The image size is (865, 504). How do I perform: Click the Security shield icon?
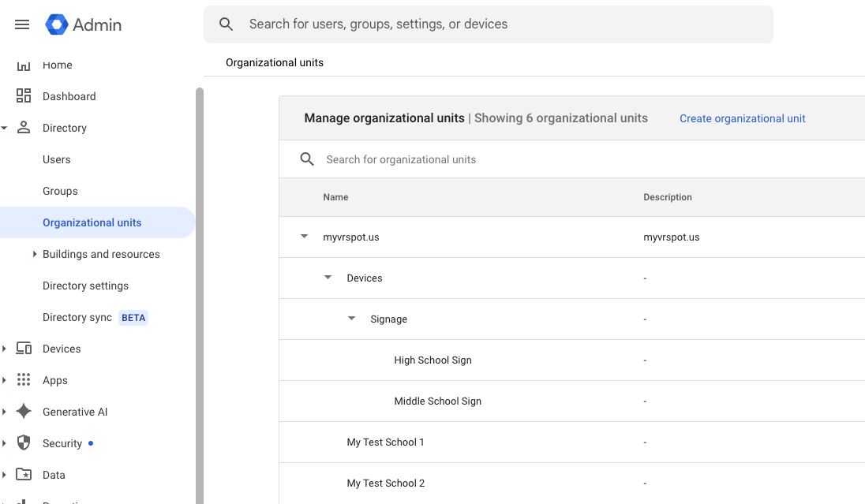click(24, 443)
